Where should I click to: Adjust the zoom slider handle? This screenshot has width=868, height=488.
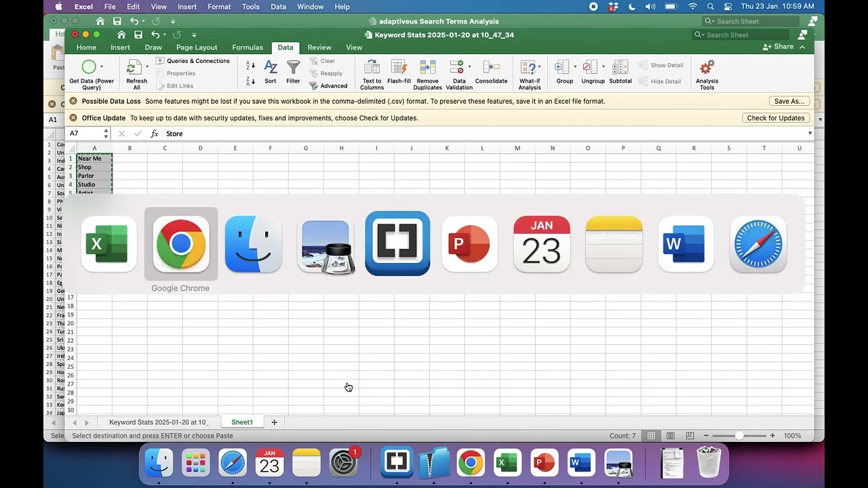pyautogui.click(x=739, y=436)
